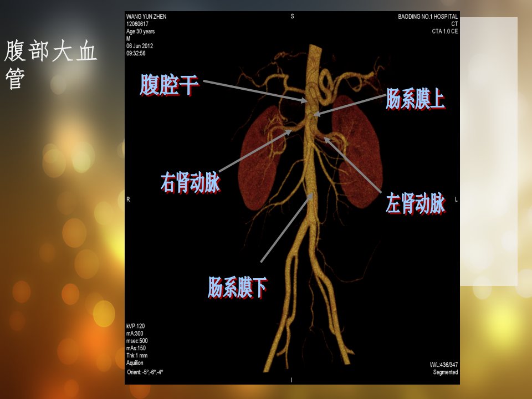The image size is (532, 399).
Task: Click patient ID 12060617
Action: 137,24
